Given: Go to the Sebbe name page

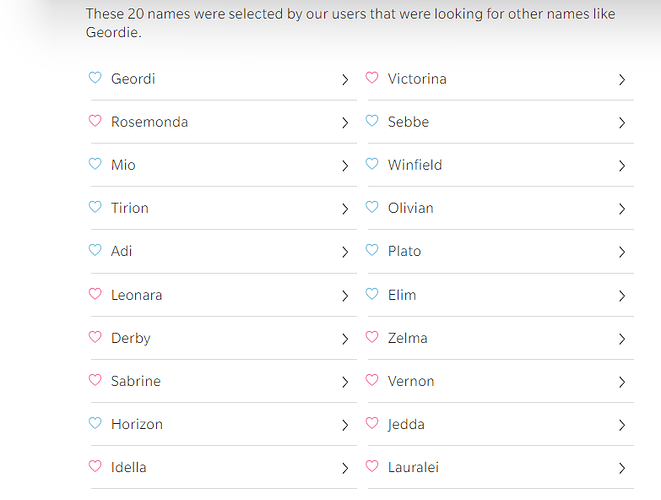Looking at the screenshot, I should (x=500, y=122).
